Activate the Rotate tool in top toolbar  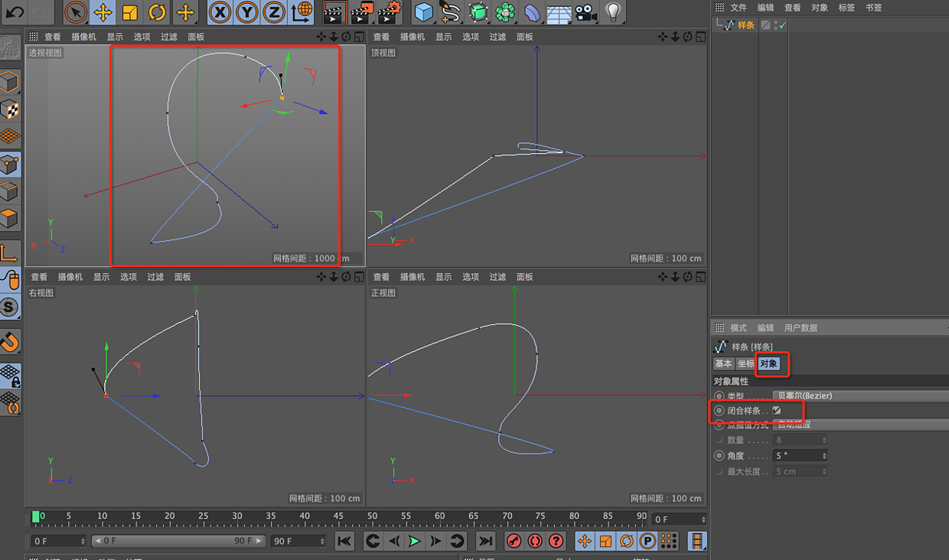(x=158, y=11)
